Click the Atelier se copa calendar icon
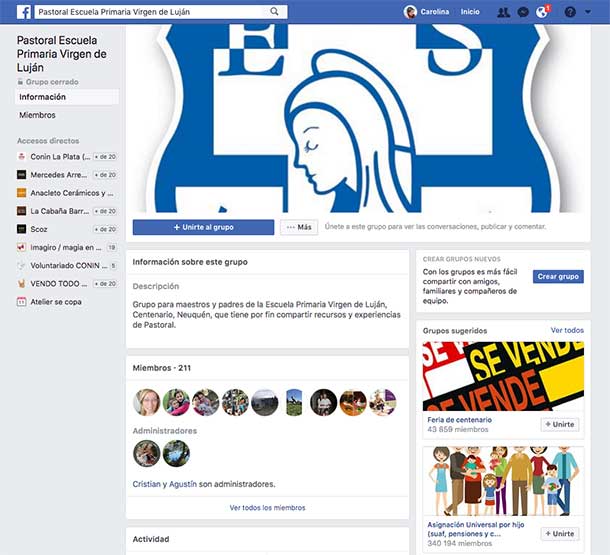 coord(21,302)
